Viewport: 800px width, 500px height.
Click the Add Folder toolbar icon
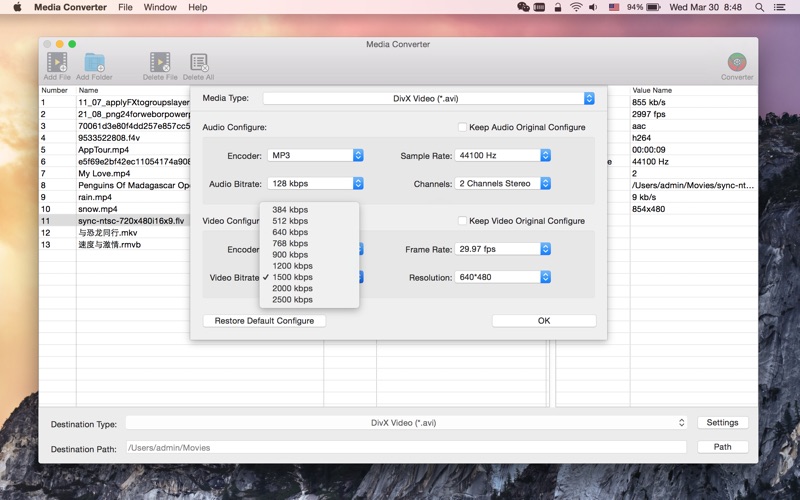[x=94, y=62]
